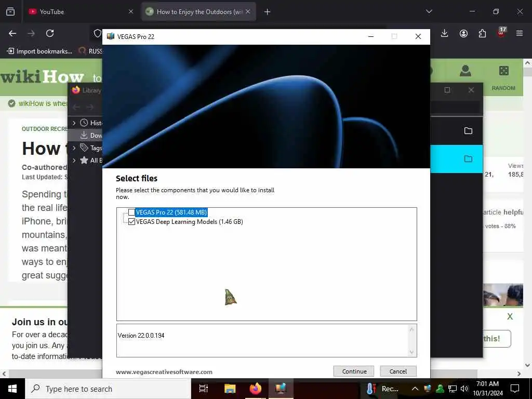Click the RANDOM dice icon on wikiHow
The image size is (532, 399).
coord(504,71)
